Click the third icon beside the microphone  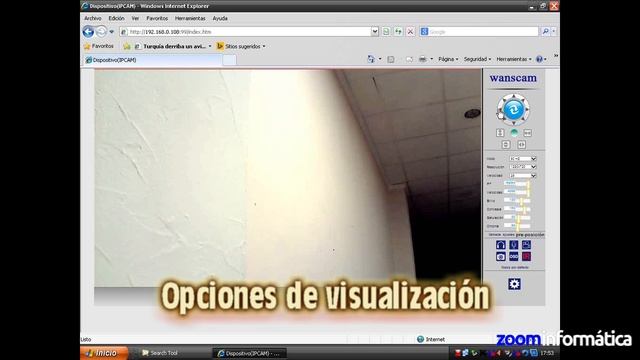tap(527, 244)
